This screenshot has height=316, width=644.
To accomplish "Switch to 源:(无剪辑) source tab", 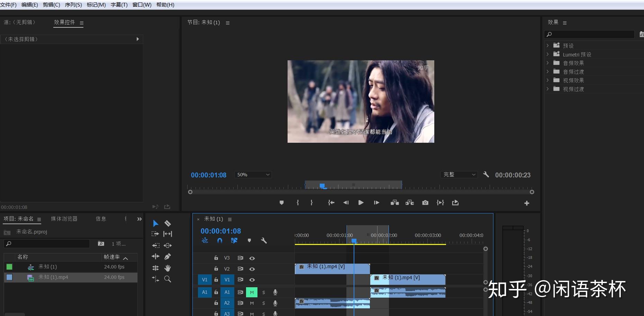I will (20, 22).
